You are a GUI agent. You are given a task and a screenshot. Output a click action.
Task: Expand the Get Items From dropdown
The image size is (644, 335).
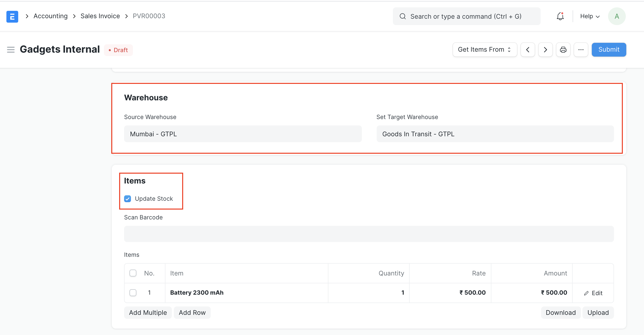pyautogui.click(x=484, y=50)
